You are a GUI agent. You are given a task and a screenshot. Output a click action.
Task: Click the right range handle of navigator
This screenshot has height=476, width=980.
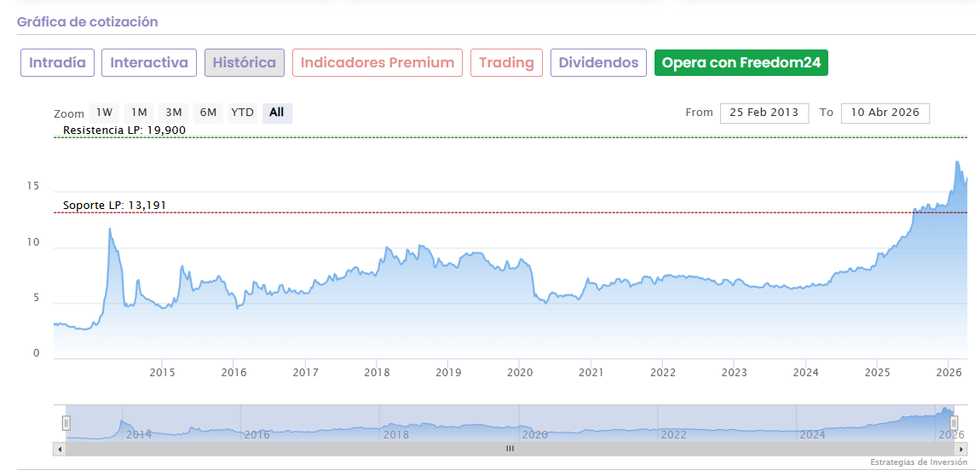[x=954, y=422]
